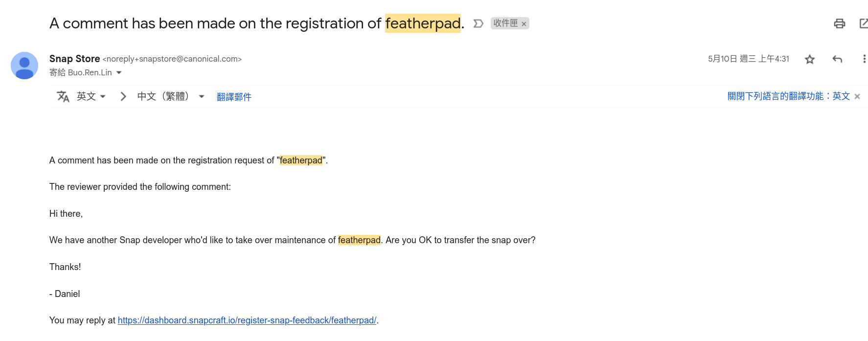Print this email using the printer icon
Image resolution: width=868 pixels, height=341 pixels.
coord(839,23)
